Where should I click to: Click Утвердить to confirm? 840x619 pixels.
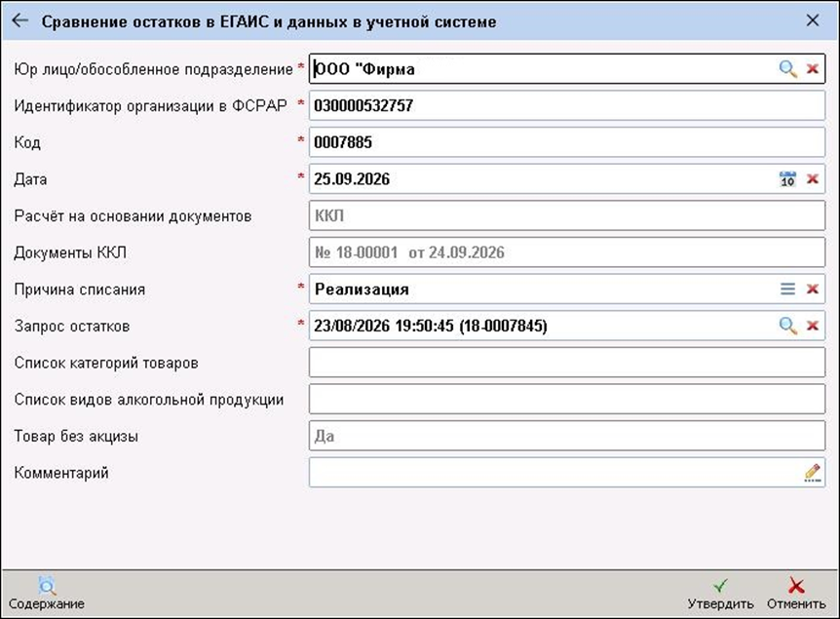pyautogui.click(x=720, y=594)
